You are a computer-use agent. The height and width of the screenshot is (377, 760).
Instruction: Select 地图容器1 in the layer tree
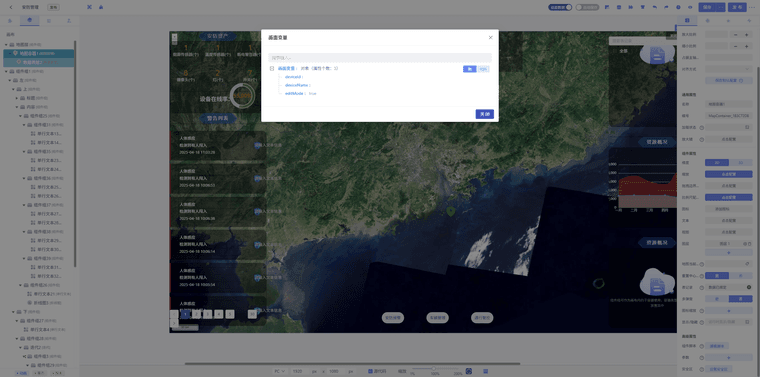click(x=39, y=53)
